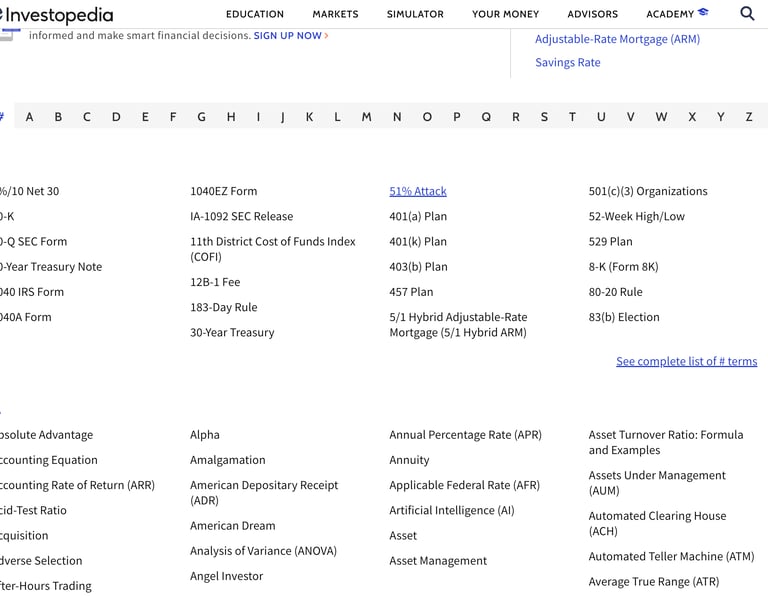The height and width of the screenshot is (596, 768).
Task: Jump to letter F terms
Action: coord(173,117)
